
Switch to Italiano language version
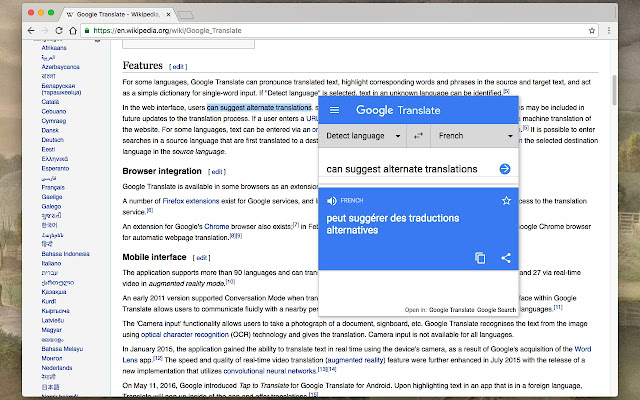(51, 264)
